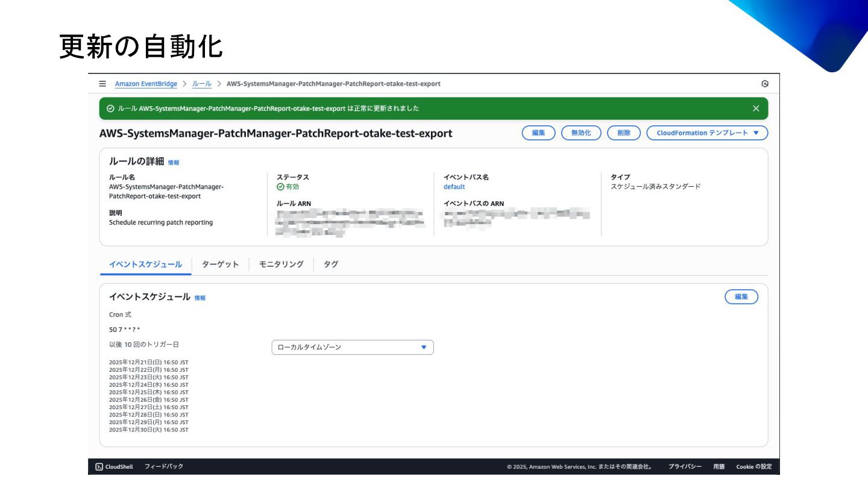This screenshot has height=488, width=868.
Task: Click the CloudShell icon in footer
Action: (99, 467)
